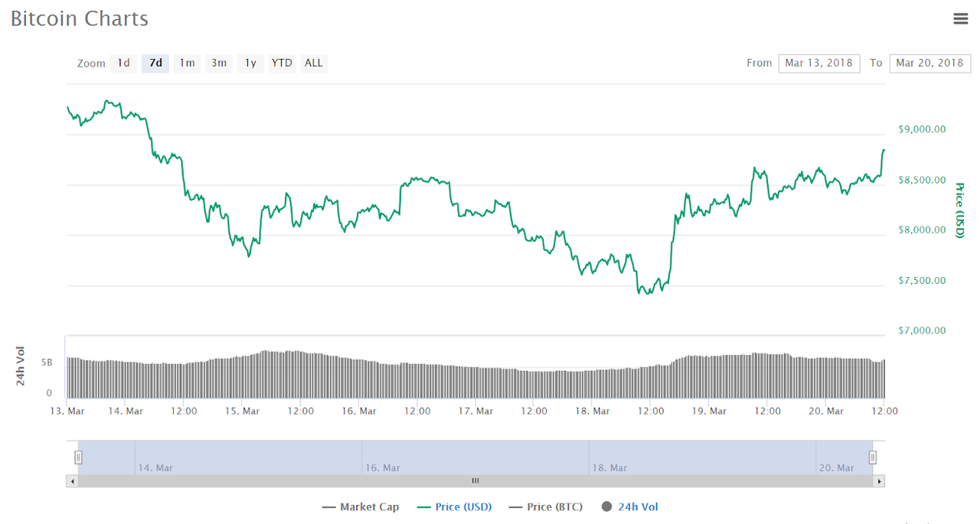Toggle the 24h Vol series legend
Screen dimensions: 980x524
629,506
